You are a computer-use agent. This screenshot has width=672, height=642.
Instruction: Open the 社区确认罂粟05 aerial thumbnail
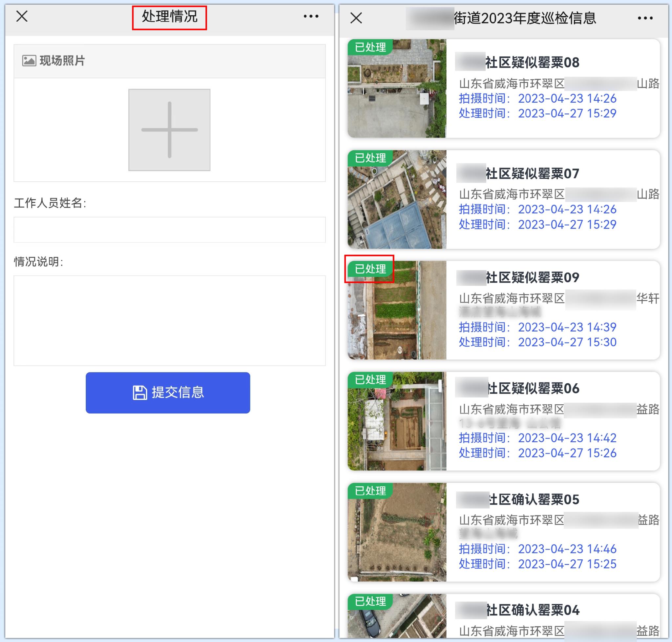coord(397,532)
